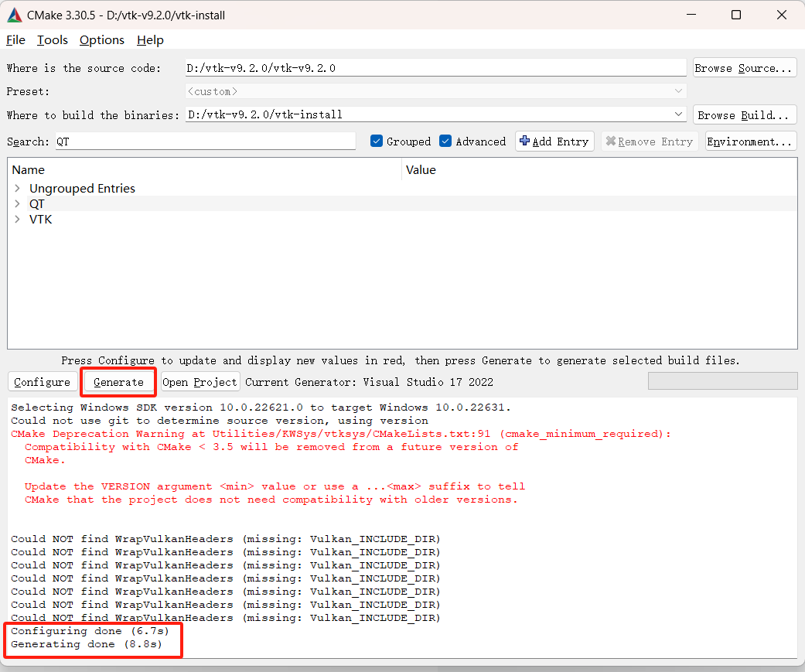Click Open Project to launch Visual Studio
805x672 pixels.
tap(200, 381)
